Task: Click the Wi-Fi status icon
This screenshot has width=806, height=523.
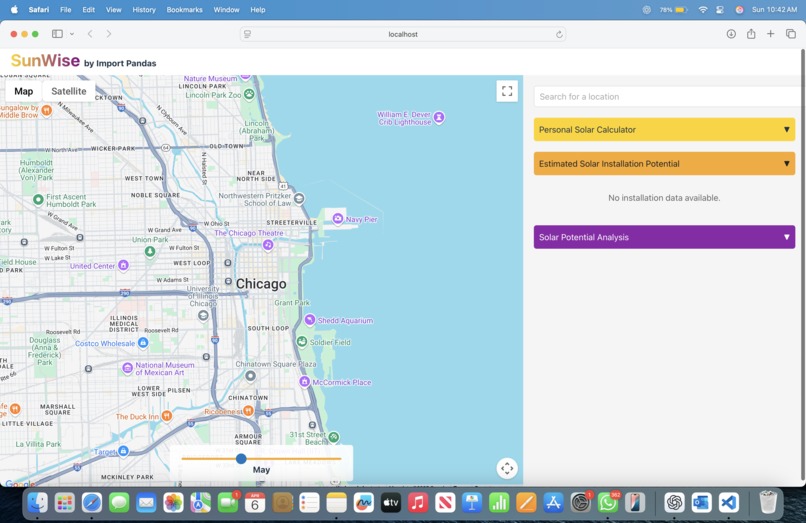Action: 703,10
